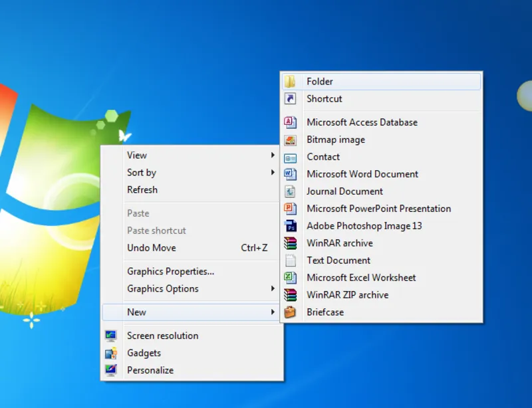Click the Gadgets icon

111,353
